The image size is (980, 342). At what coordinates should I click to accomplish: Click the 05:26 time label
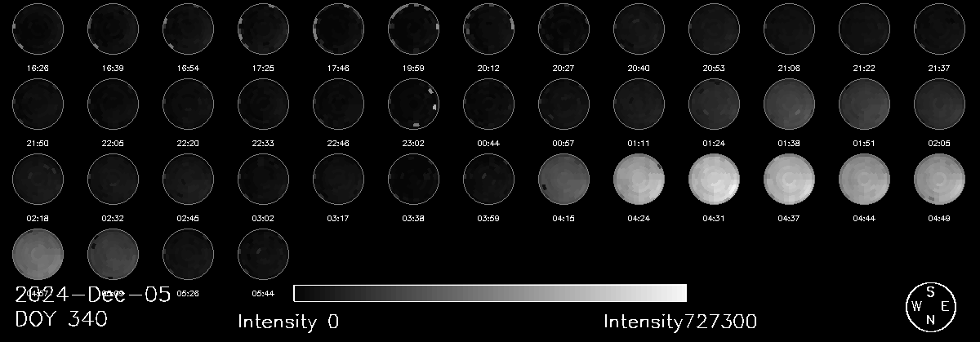(188, 292)
